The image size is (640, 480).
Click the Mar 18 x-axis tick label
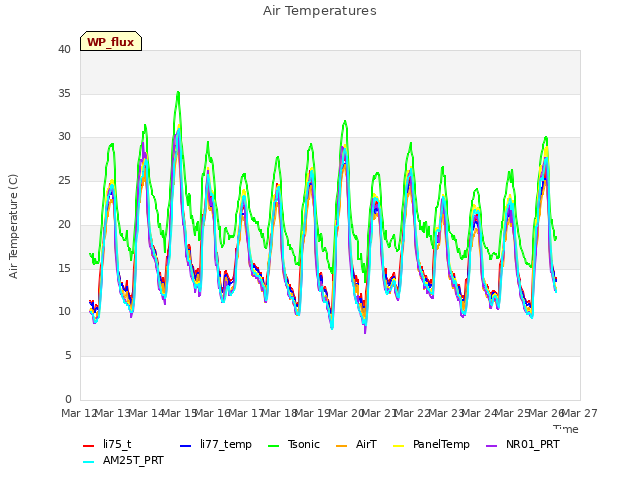coord(279,413)
